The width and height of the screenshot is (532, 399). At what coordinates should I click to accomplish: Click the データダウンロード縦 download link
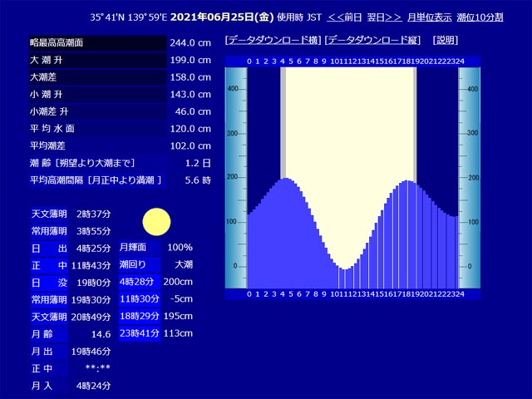point(372,41)
